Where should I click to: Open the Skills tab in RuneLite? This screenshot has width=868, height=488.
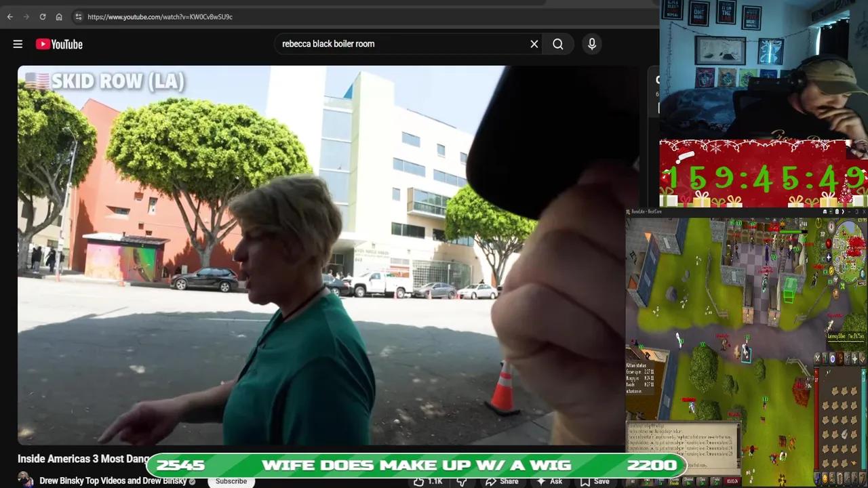826,359
